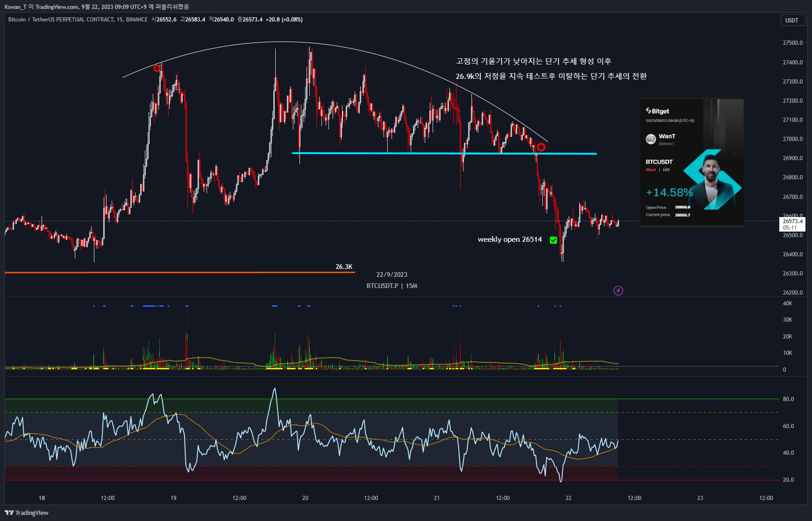Click the date label 22 on time axis
The height and width of the screenshot is (521, 812).
569,498
